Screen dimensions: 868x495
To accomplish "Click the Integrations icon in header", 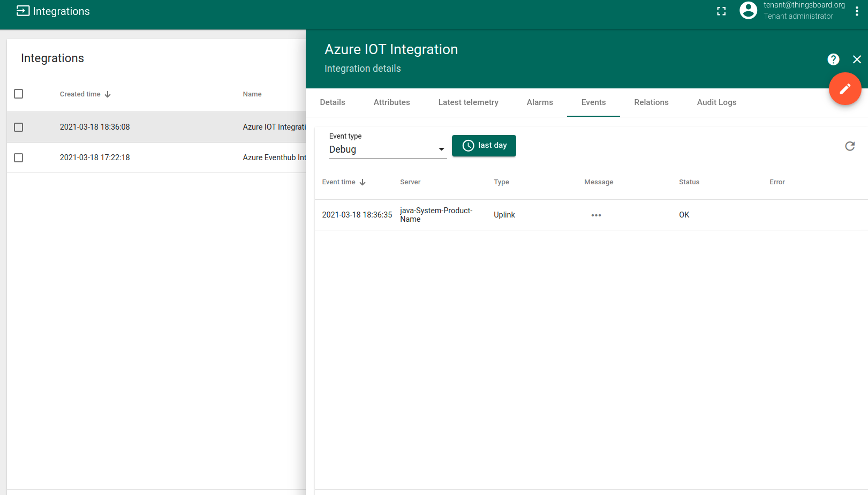I will tap(23, 11).
